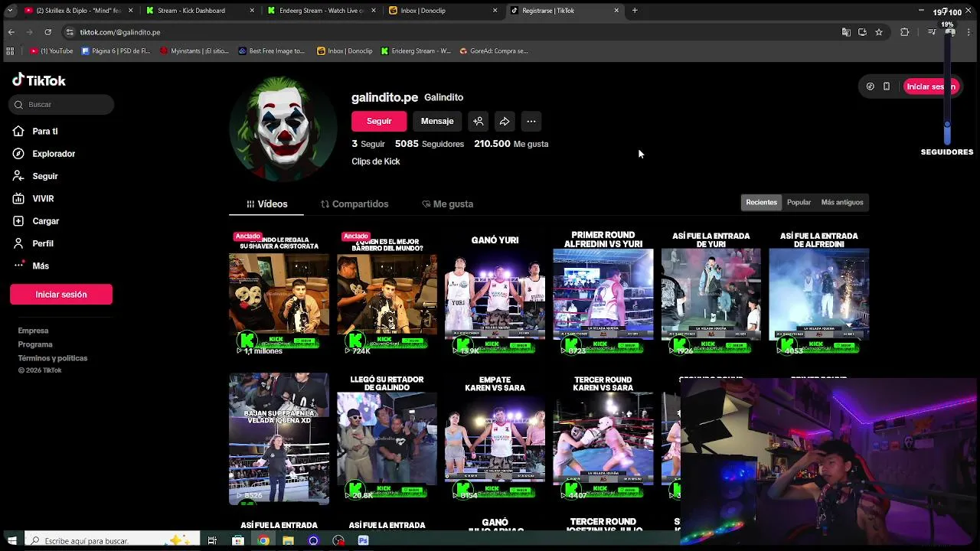Focus the Buscar search field
The width and height of the screenshot is (980, 551).
(61, 104)
